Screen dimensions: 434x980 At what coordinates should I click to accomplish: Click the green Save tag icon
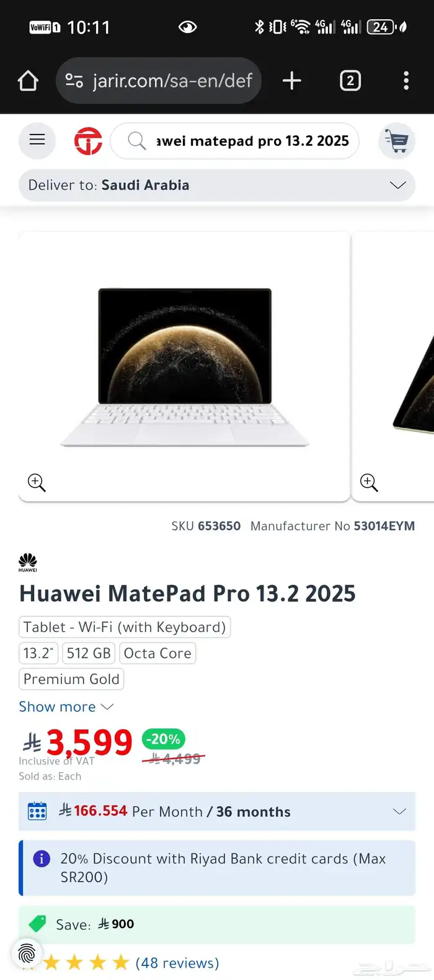pyautogui.click(x=36, y=924)
